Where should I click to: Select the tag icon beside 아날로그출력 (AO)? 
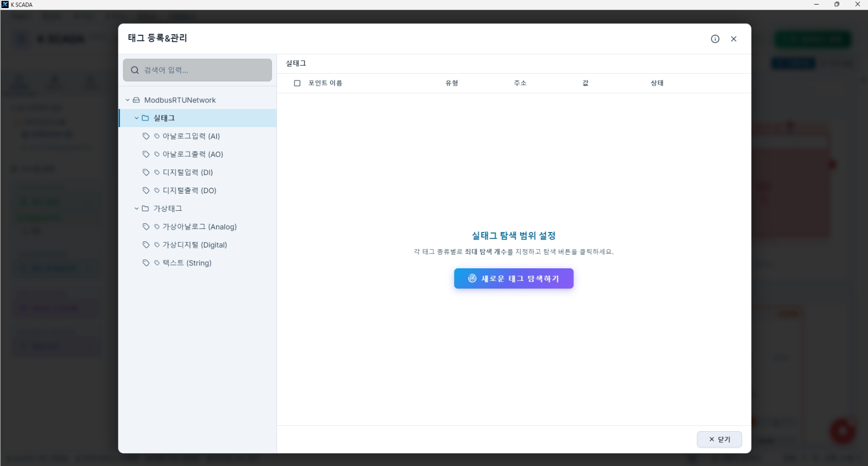tap(146, 154)
